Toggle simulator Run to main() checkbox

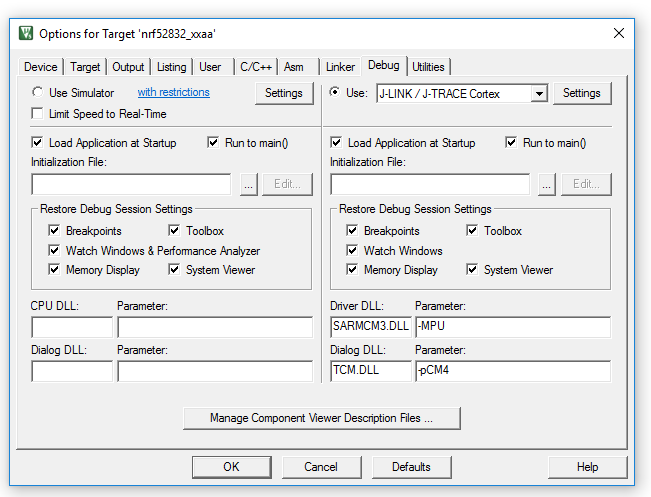(213, 142)
